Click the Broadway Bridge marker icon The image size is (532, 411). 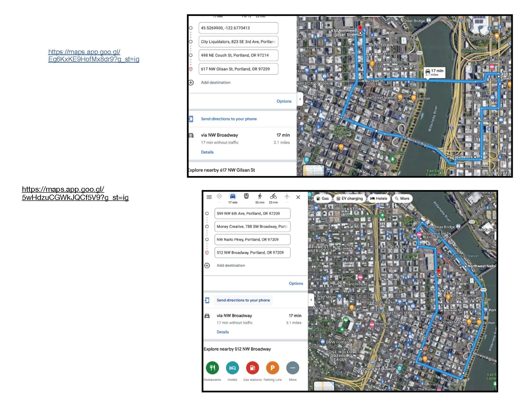(458, 226)
